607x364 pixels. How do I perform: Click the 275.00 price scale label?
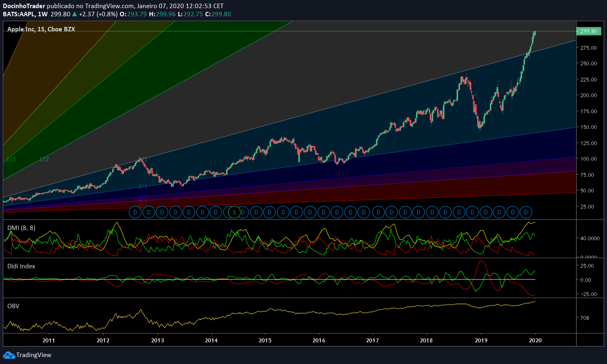click(x=589, y=48)
